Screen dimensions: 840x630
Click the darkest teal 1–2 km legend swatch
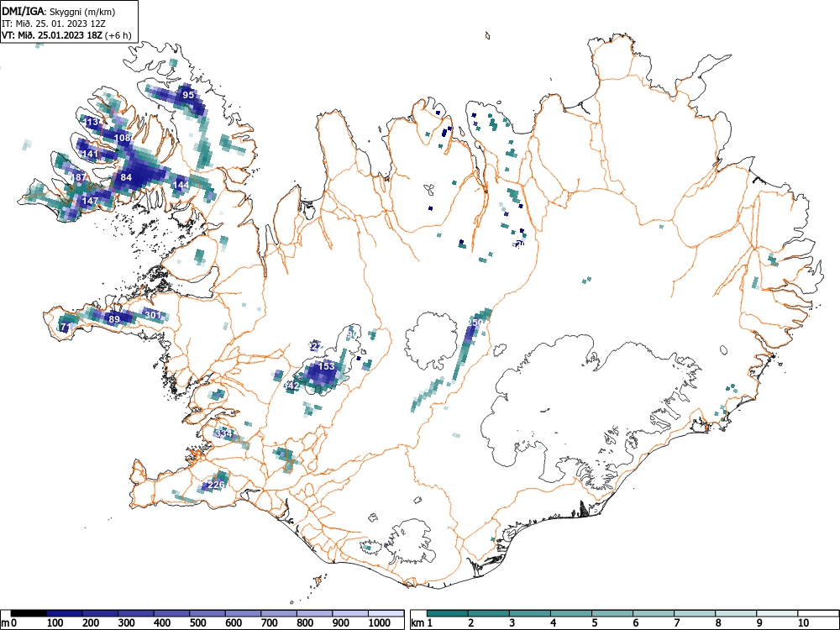coord(448,613)
